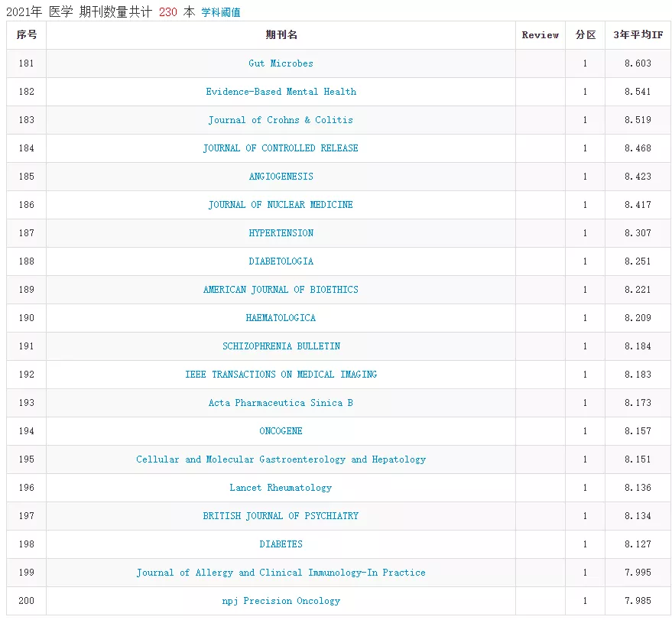The height and width of the screenshot is (620, 672).
Task: Open the DIABETOLOGIA journal page
Action: (281, 261)
